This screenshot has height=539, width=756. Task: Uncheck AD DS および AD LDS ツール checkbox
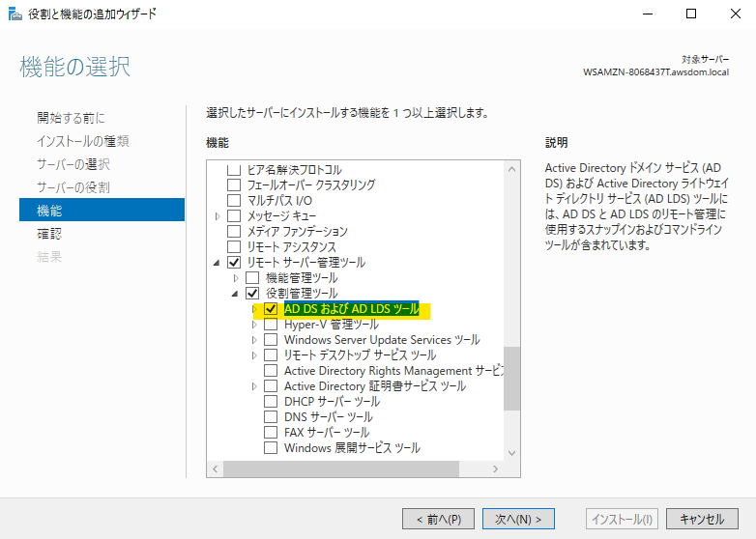click(x=271, y=309)
